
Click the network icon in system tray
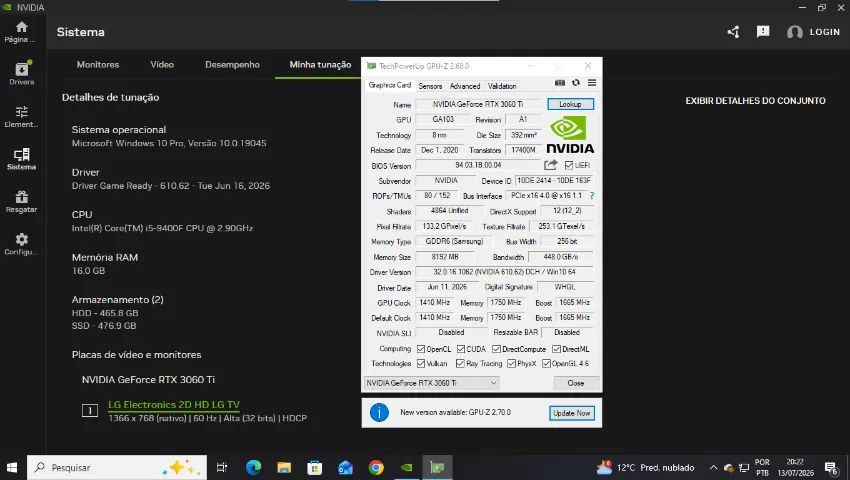tap(744, 468)
